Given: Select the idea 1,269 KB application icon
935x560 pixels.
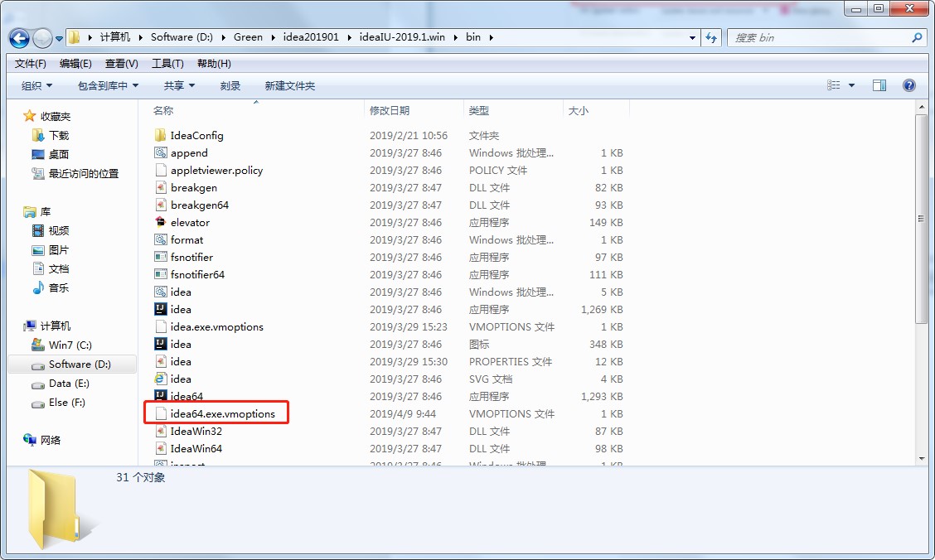Looking at the screenshot, I should coord(161,309).
